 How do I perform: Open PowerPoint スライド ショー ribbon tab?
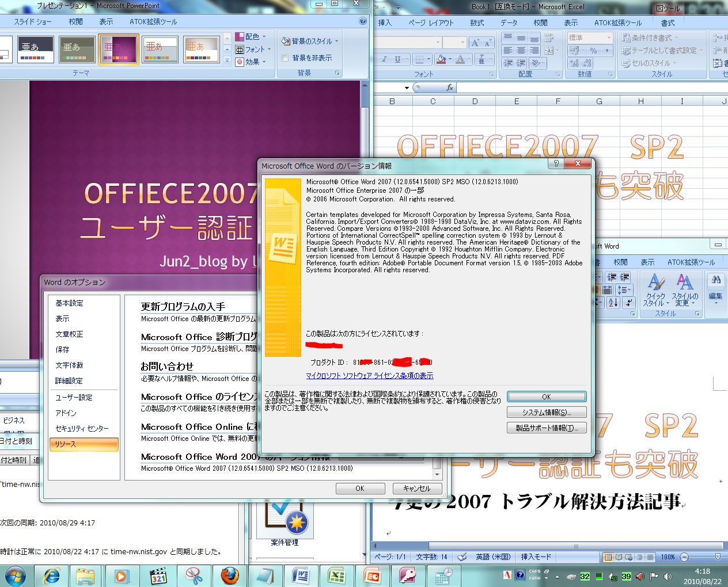coord(33,21)
